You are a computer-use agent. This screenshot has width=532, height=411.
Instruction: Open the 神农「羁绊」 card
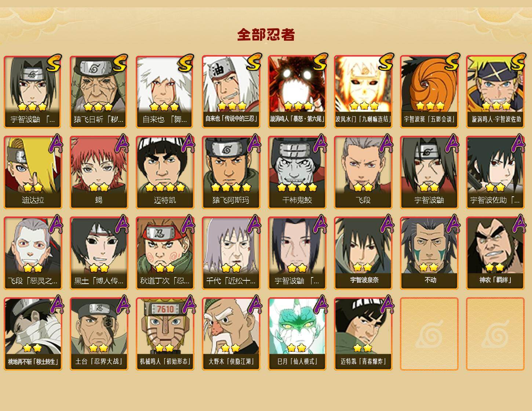tap(495, 253)
